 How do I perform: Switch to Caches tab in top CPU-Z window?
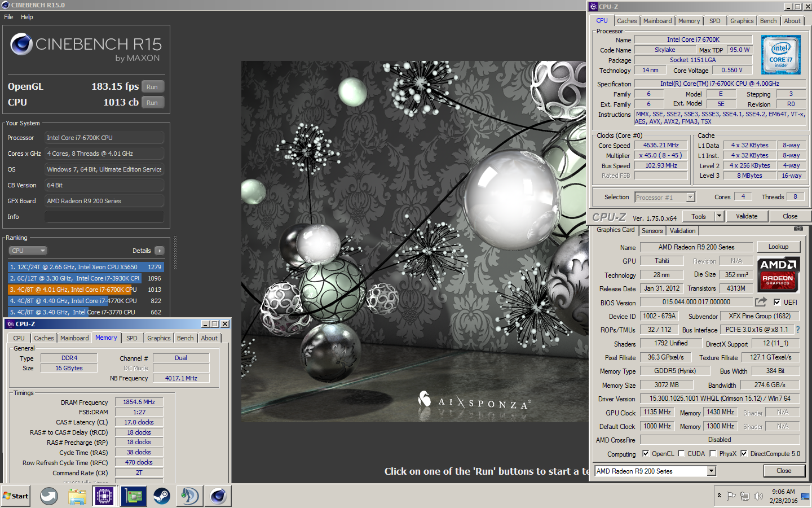coord(626,21)
